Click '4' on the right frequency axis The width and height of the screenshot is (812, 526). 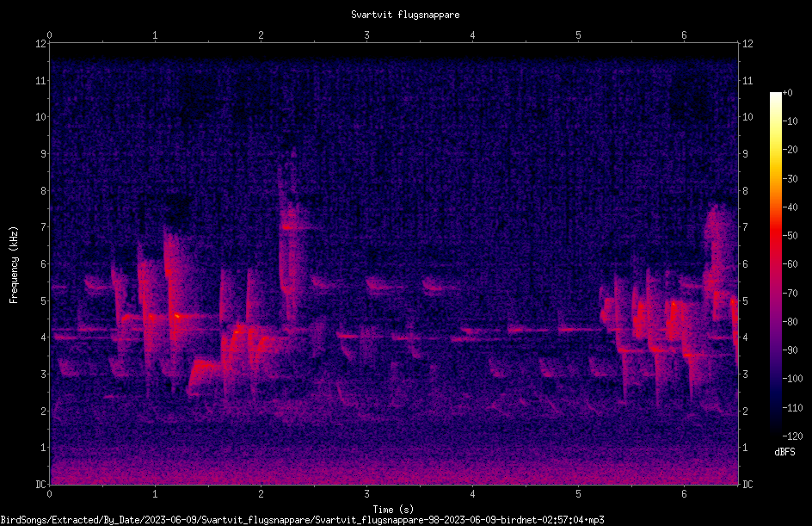tap(745, 337)
